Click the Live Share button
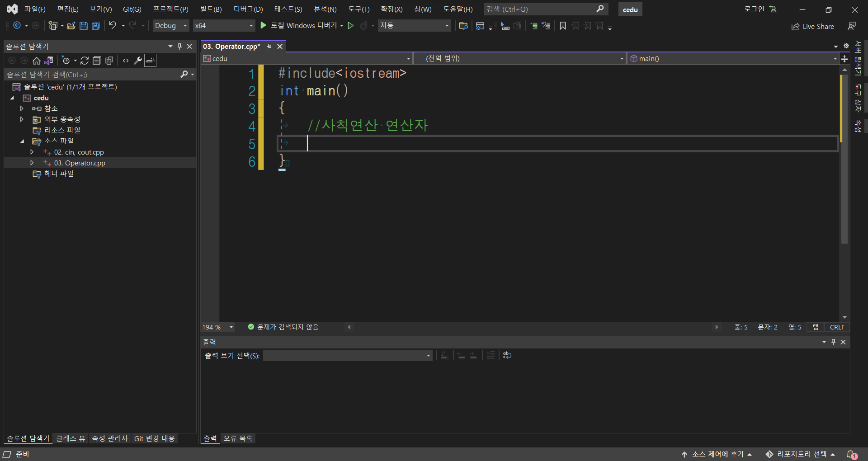868x461 pixels. point(813,27)
